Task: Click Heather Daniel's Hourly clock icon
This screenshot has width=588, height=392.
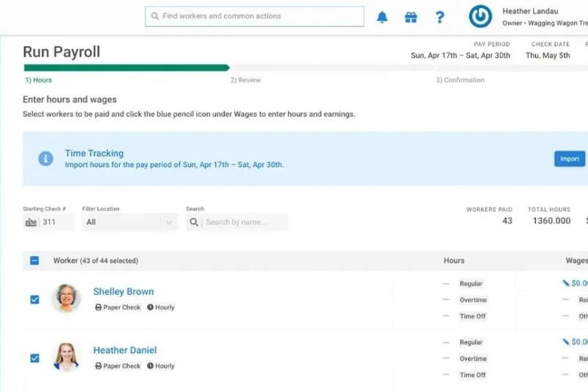Action: (x=150, y=366)
